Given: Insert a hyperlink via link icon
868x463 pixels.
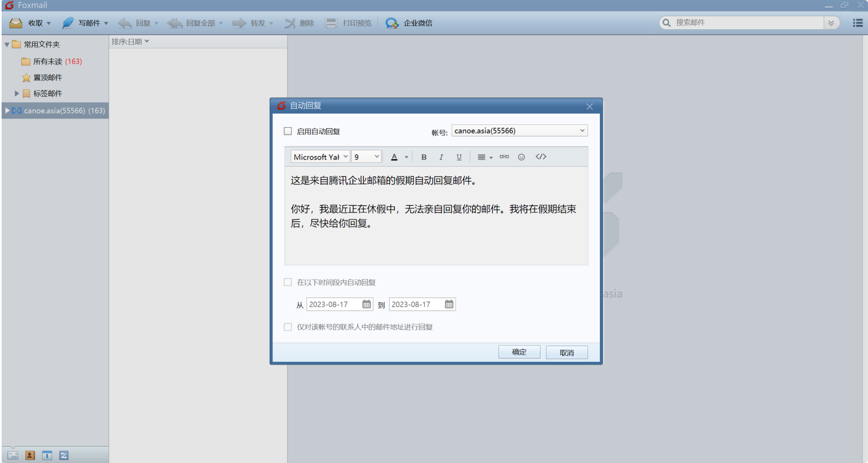Looking at the screenshot, I should coord(504,157).
